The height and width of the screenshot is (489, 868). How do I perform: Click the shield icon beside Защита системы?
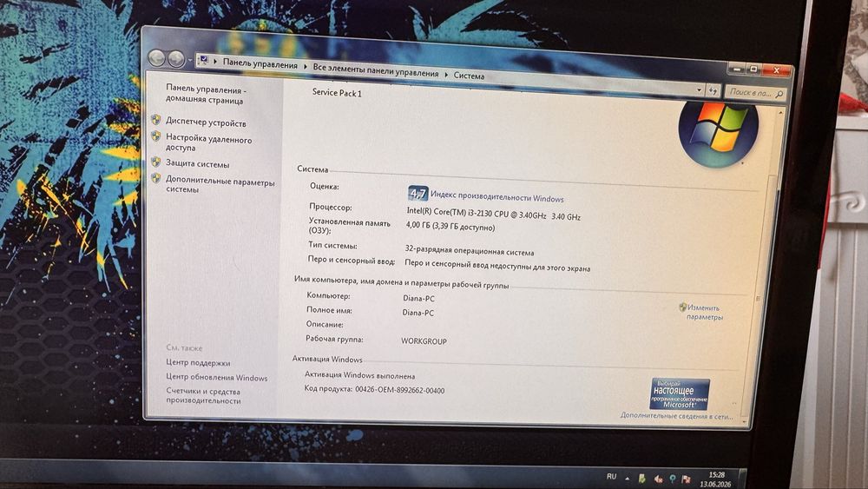click(x=156, y=162)
